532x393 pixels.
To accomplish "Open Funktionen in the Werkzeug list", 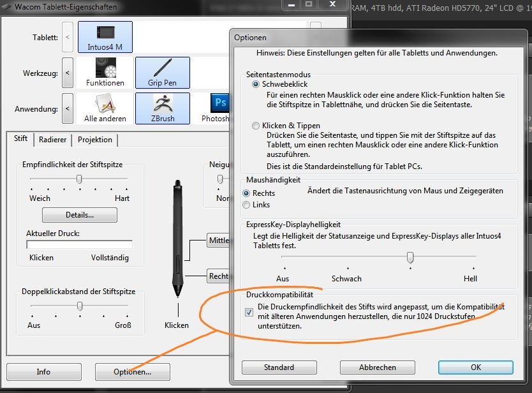I will (x=104, y=70).
